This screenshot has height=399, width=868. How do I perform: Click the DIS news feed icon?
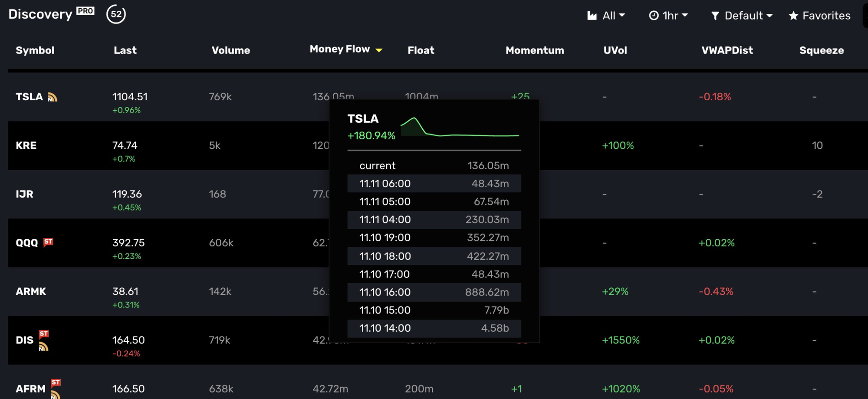point(43,346)
